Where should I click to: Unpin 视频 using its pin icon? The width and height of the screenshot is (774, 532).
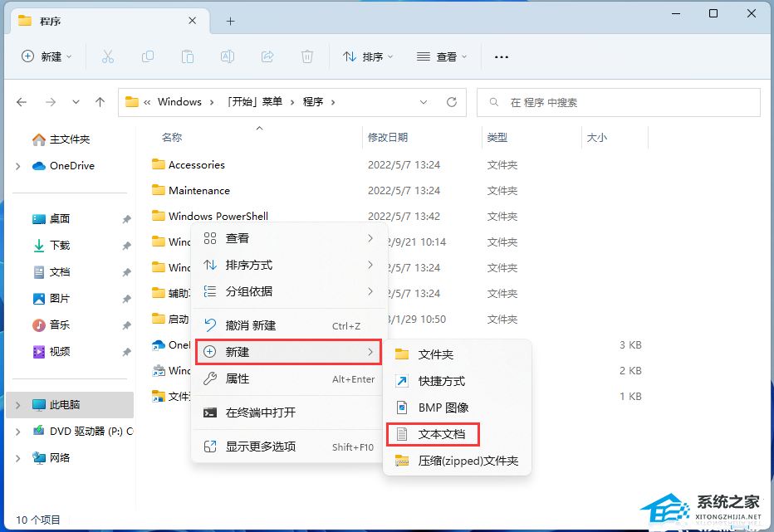[127, 352]
